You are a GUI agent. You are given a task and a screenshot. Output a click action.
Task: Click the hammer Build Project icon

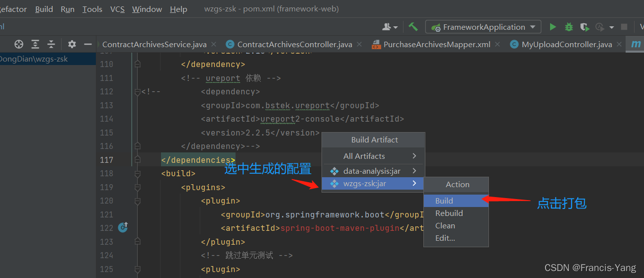413,27
